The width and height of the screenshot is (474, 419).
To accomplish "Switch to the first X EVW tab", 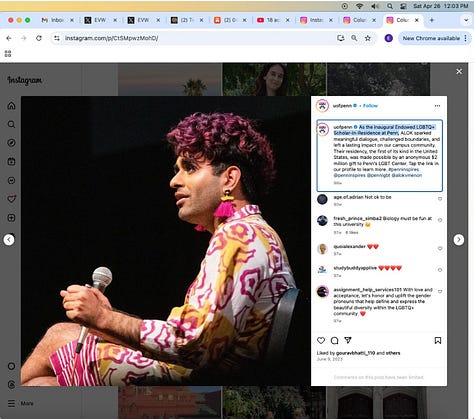I will tap(100, 20).
